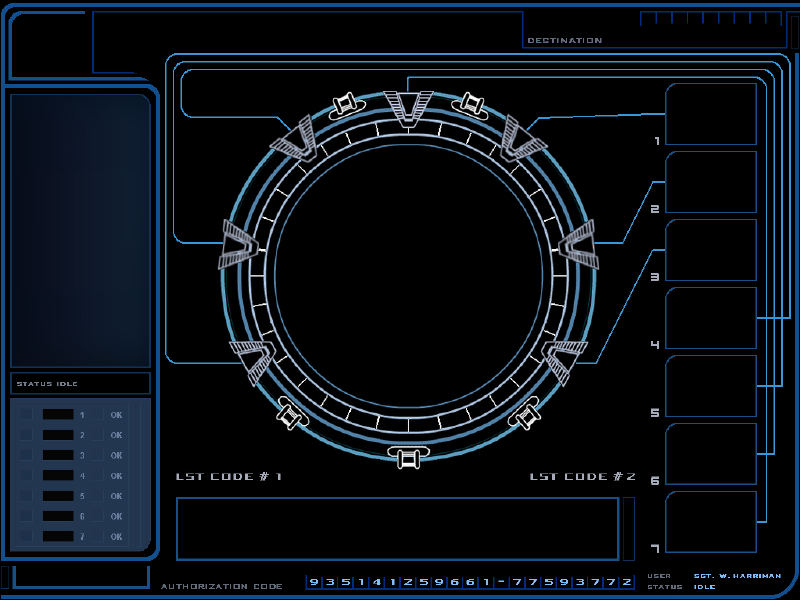Screen dimensions: 800x600
Task: Click the LST CODE #2 label
Action: (x=583, y=477)
